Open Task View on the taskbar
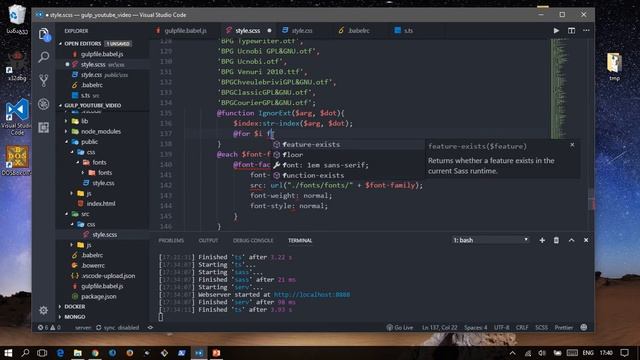This screenshot has height=360, width=640. point(42,353)
